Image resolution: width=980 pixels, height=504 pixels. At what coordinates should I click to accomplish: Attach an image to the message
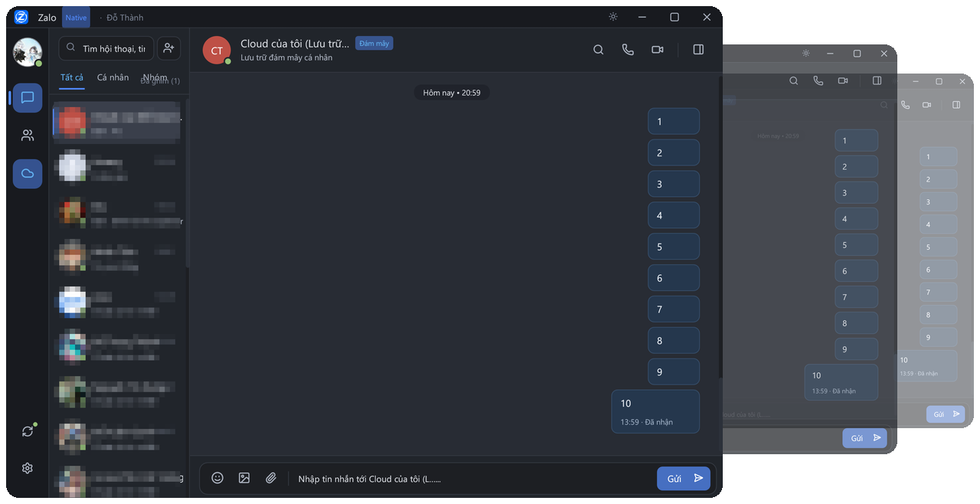tap(244, 478)
